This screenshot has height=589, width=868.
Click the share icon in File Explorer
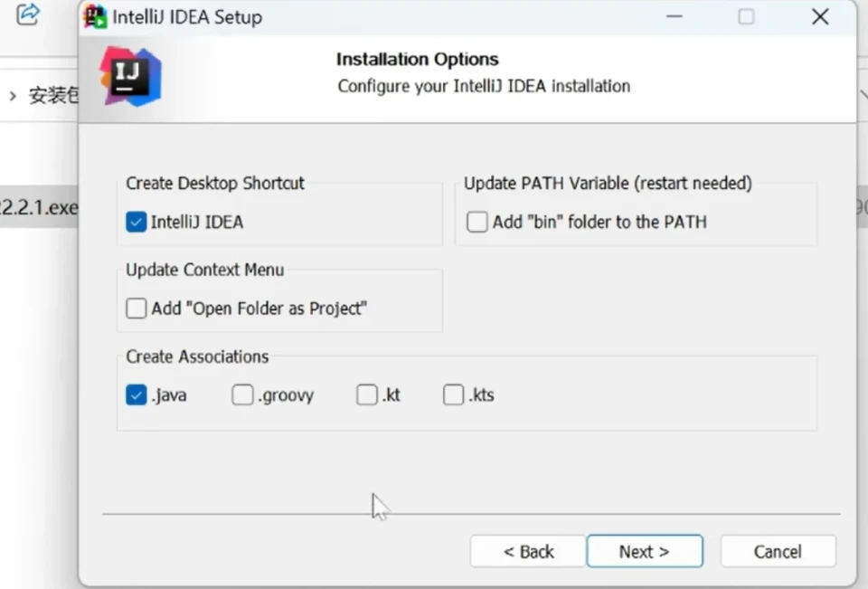click(x=29, y=14)
